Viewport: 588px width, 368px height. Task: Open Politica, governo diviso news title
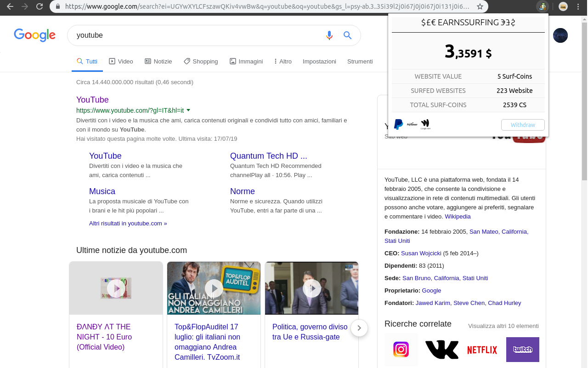(x=310, y=332)
